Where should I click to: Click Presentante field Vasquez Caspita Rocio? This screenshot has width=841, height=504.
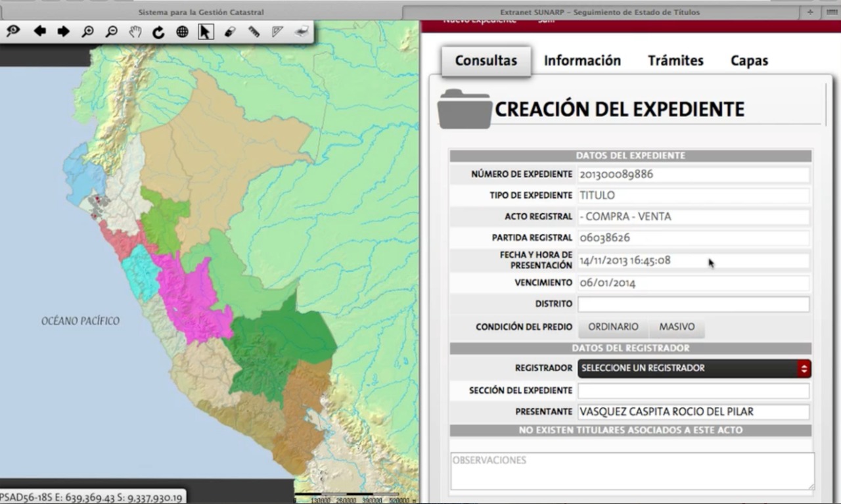pyautogui.click(x=693, y=412)
